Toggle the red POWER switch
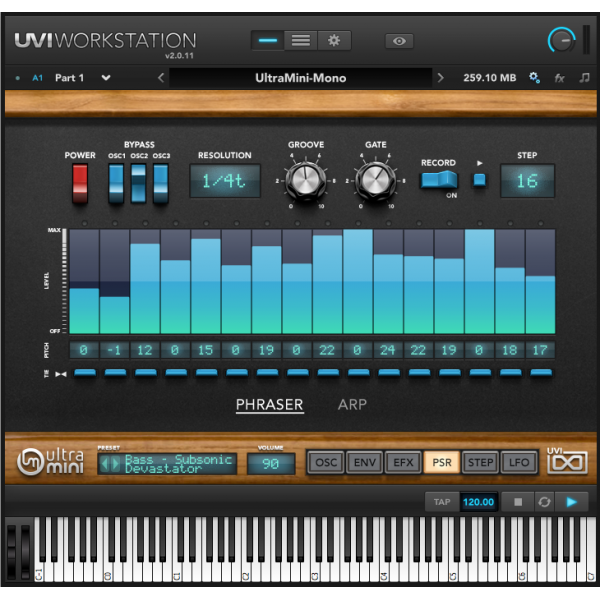Image resolution: width=600 pixels, height=600 pixels. (x=80, y=183)
